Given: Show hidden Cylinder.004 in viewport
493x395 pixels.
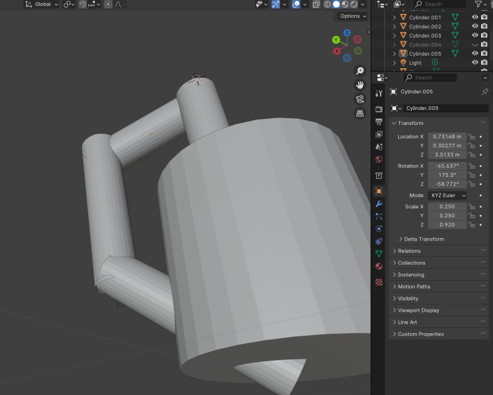Looking at the screenshot, I should point(475,44).
